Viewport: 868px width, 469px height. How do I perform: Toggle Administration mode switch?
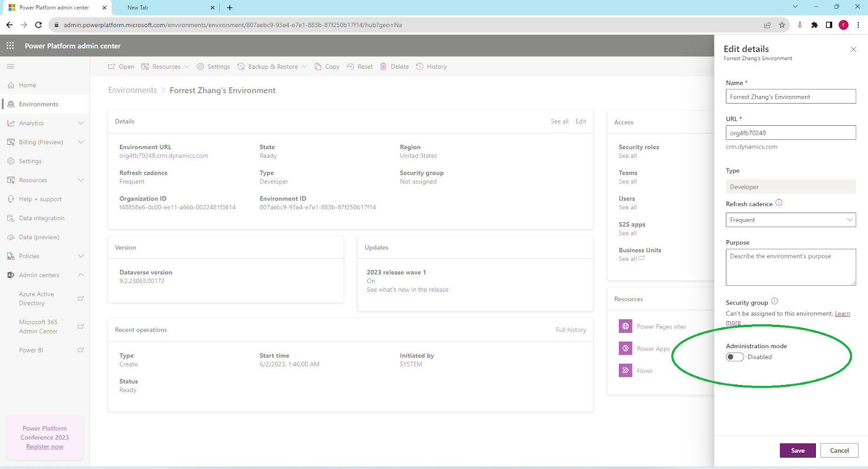(735, 357)
